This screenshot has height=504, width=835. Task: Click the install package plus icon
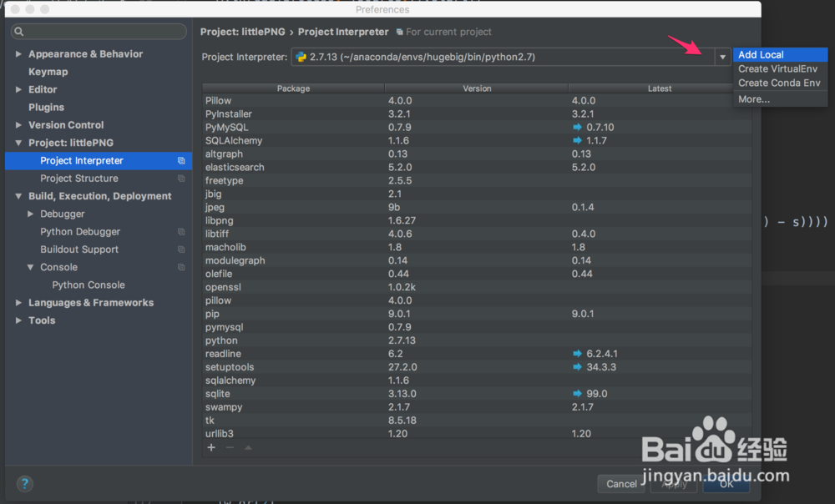[x=211, y=447]
